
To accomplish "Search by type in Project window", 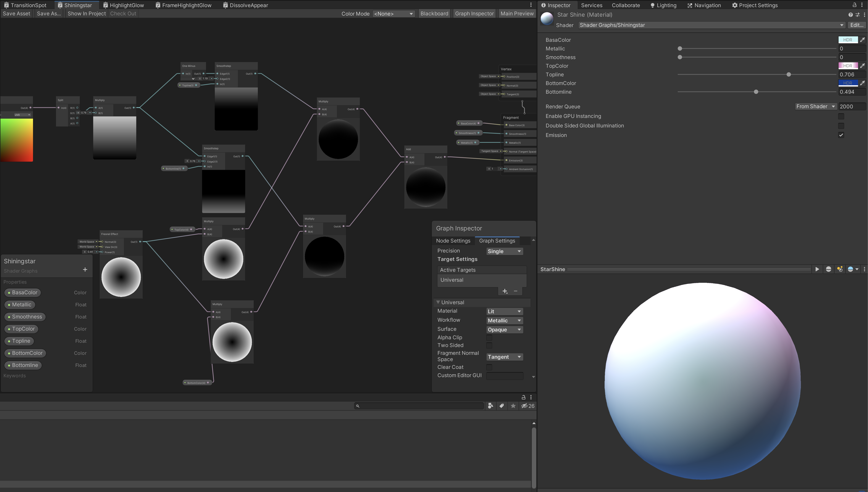I will pyautogui.click(x=490, y=406).
